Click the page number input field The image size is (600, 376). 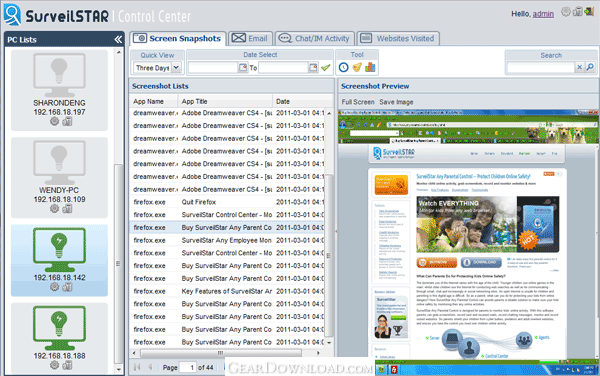pos(188,368)
